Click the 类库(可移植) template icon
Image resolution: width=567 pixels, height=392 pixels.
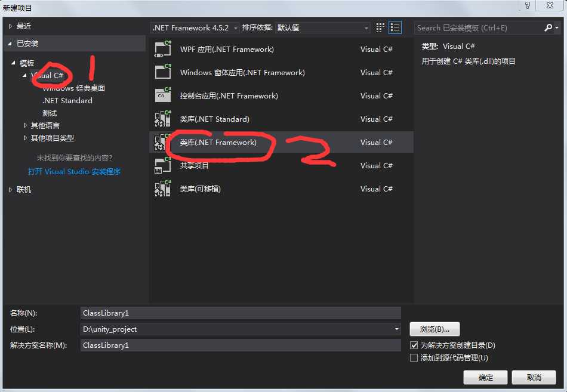(163, 189)
